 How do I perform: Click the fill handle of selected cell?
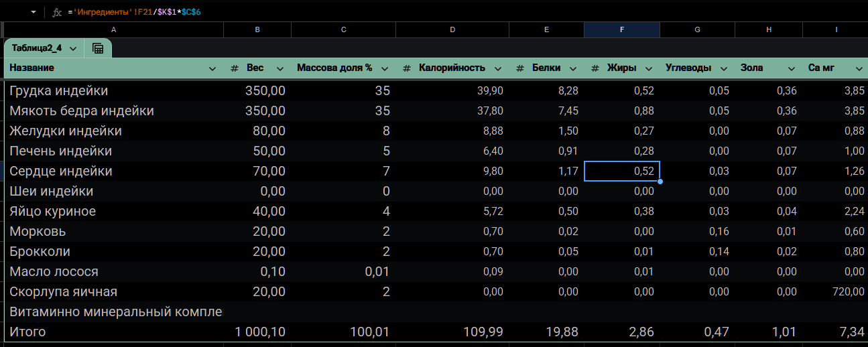tap(660, 182)
